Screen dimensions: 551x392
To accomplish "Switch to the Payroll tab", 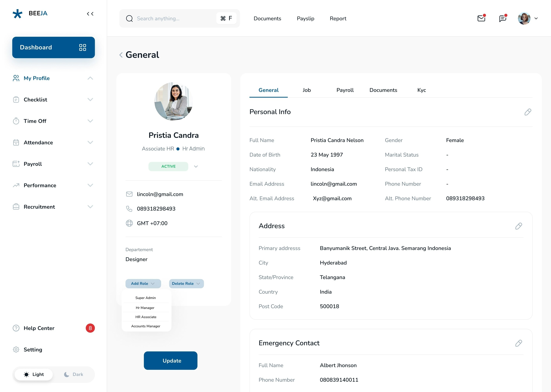I will point(345,90).
